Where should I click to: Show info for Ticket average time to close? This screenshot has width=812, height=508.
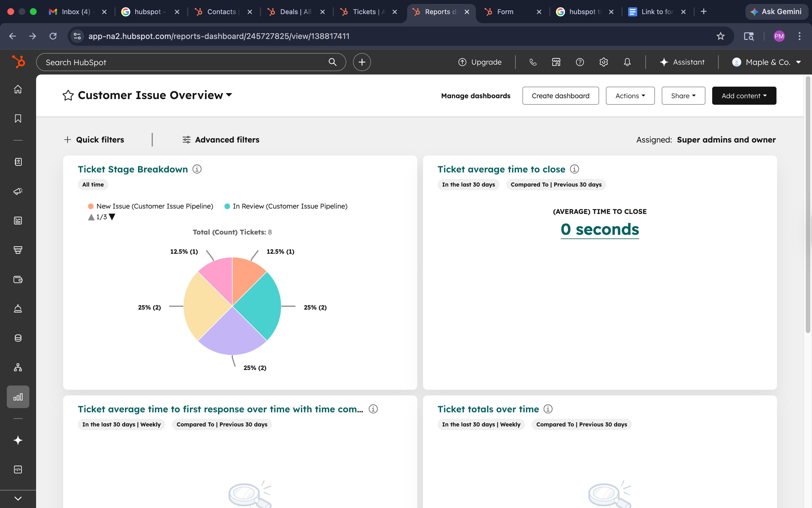click(574, 169)
